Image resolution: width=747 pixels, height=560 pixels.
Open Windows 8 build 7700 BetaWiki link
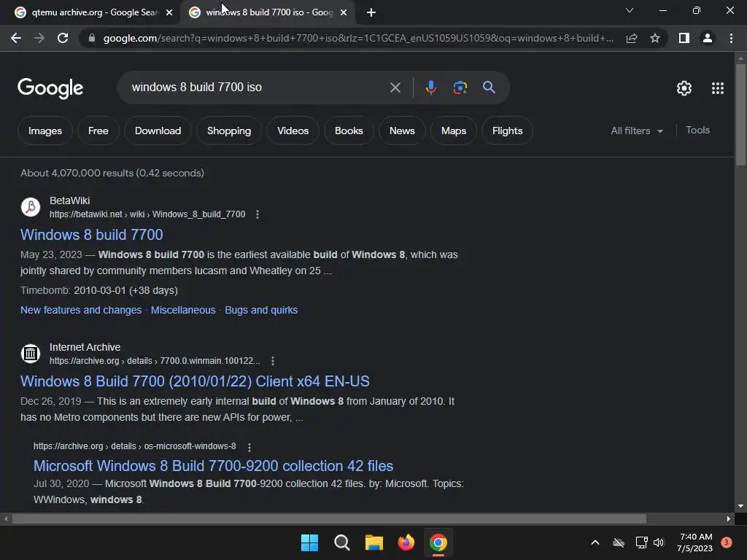[91, 235]
